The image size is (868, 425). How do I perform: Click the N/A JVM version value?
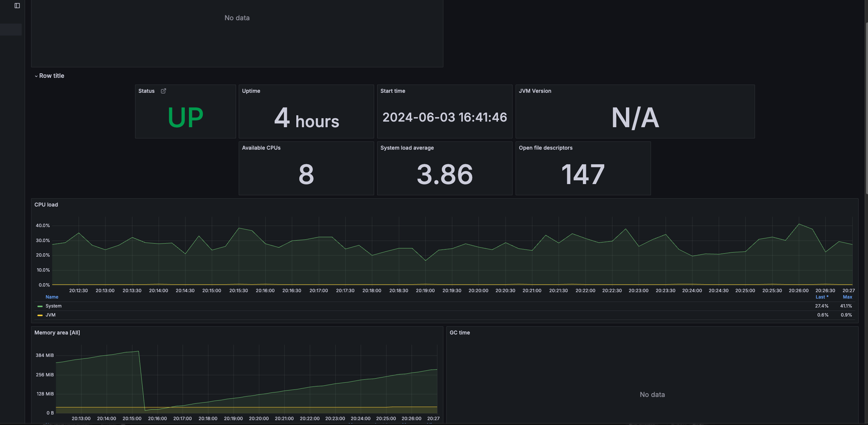pyautogui.click(x=635, y=118)
